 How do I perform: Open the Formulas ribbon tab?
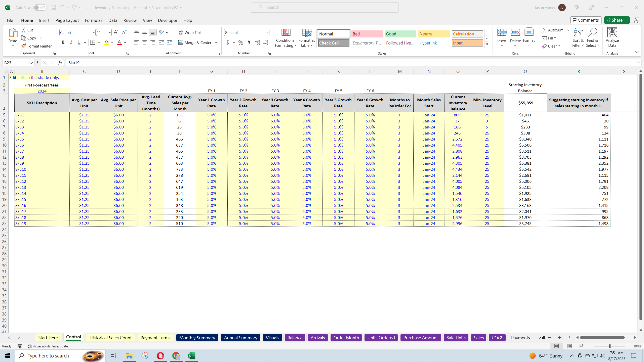coord(94,20)
